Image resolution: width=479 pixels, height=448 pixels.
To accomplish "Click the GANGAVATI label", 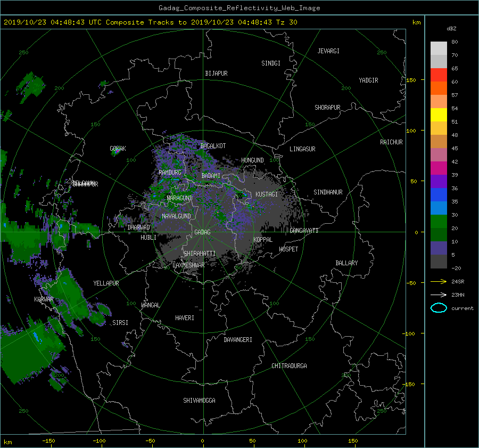I will pyautogui.click(x=304, y=231).
